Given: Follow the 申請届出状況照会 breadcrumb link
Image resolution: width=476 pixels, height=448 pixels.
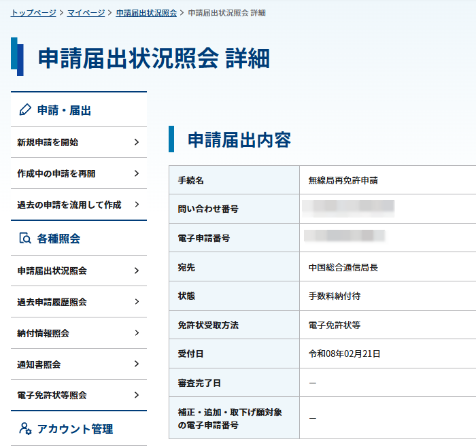Looking at the screenshot, I should coord(146,13).
